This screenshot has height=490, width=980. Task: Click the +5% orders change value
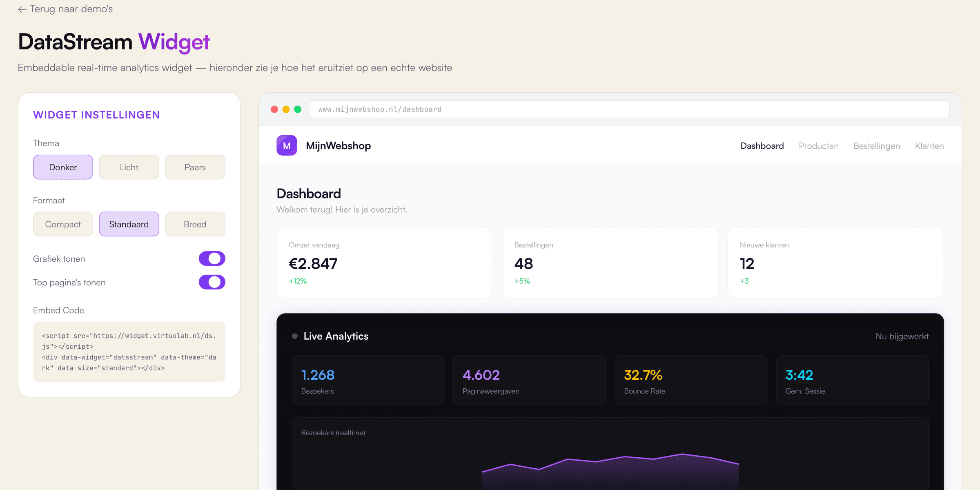[x=522, y=281]
